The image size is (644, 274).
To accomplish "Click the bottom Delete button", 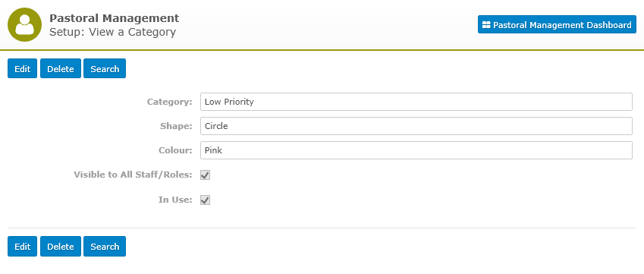I will coord(61,246).
